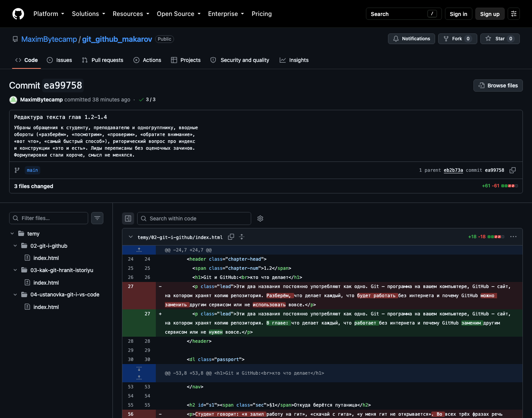
Task: Collapse the temy/02-git-i-github/index.html diff
Action: 131,237
